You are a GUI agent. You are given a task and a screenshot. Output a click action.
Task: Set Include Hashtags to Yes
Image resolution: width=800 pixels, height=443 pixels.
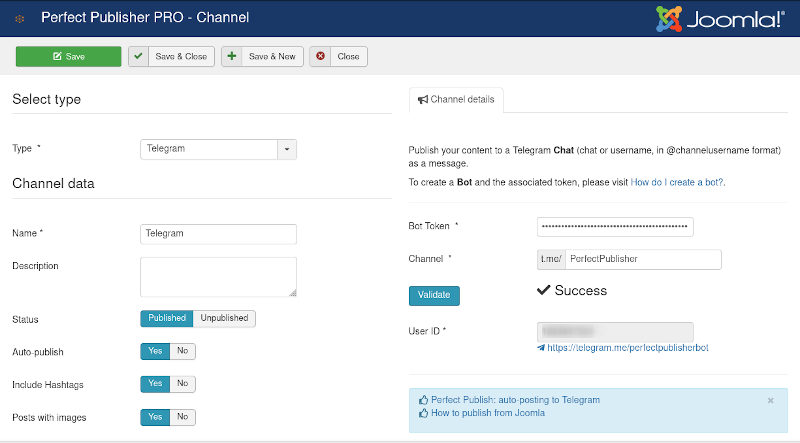coord(155,384)
